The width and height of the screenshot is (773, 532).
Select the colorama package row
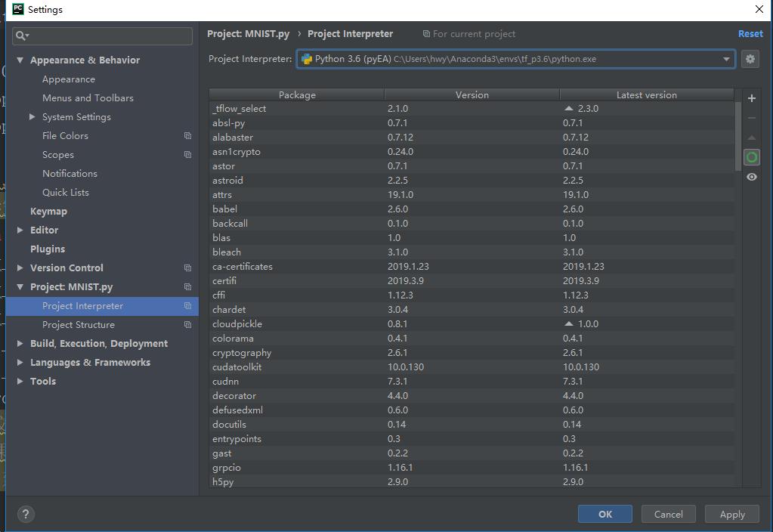pos(472,339)
